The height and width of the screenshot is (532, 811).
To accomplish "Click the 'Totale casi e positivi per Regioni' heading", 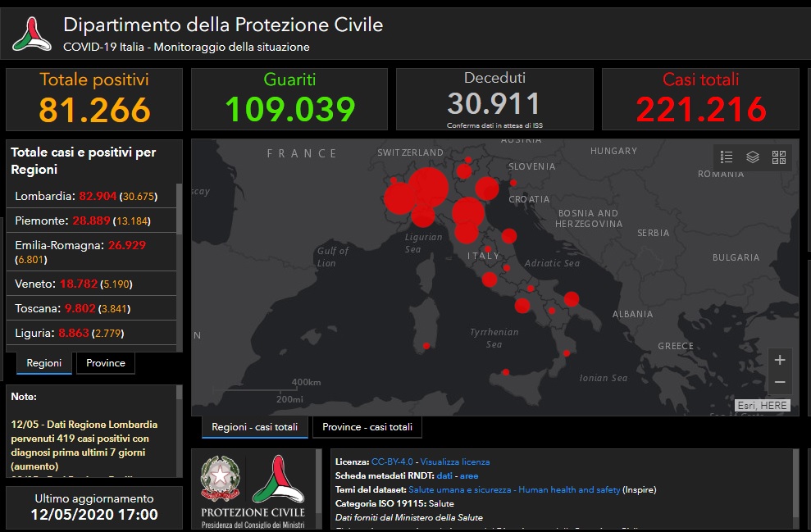I will click(x=84, y=161).
